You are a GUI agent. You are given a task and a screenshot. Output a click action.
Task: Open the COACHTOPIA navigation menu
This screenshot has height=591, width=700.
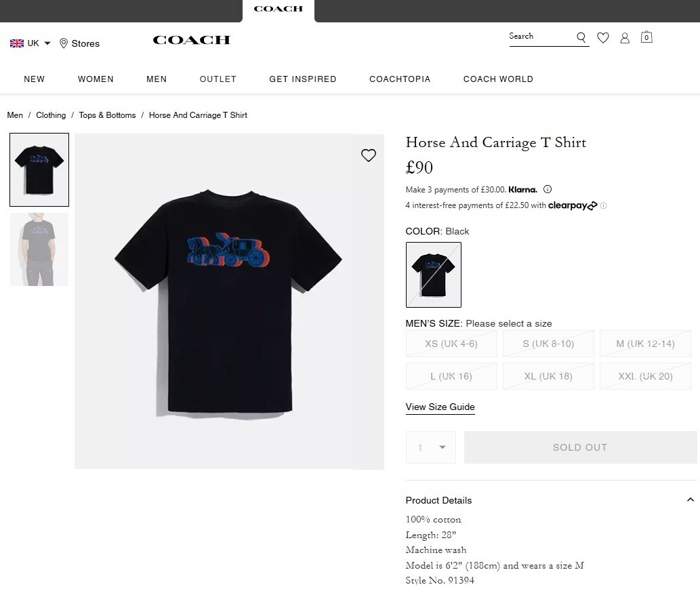[x=400, y=79]
